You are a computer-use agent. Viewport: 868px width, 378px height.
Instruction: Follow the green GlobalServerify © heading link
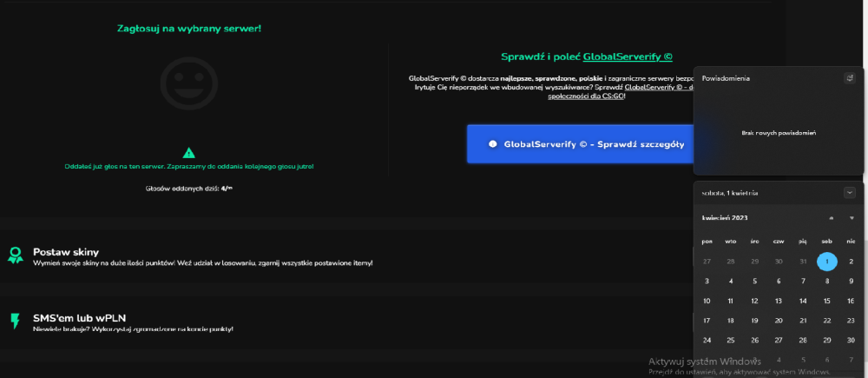(x=628, y=56)
